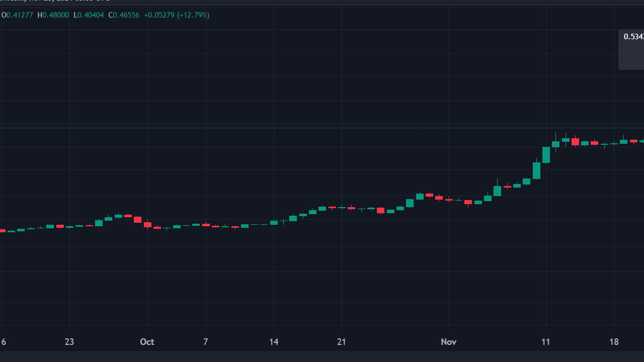
Task: Click the 18 date label on time axis
Action: click(614, 342)
